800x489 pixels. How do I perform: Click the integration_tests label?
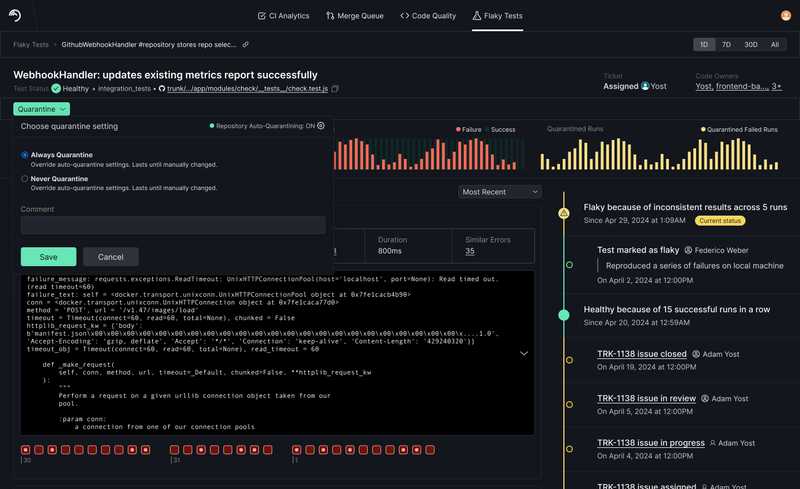[124, 89]
